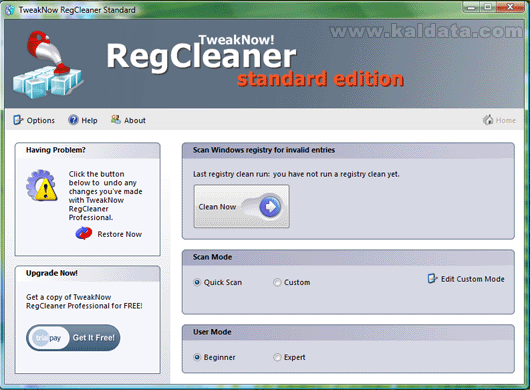Screen dimensions: 530x390
Task: Click the title bar application icon
Action: 10,10
